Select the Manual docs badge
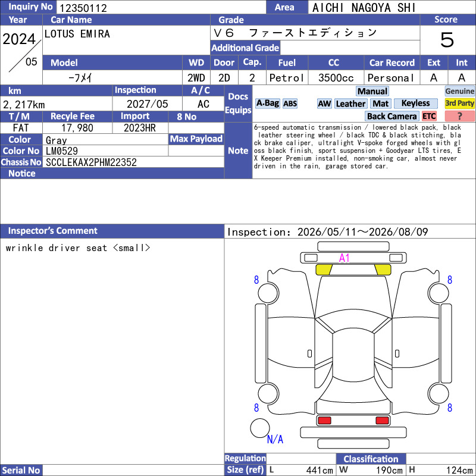Screen dimensions: 476x476 (372, 91)
